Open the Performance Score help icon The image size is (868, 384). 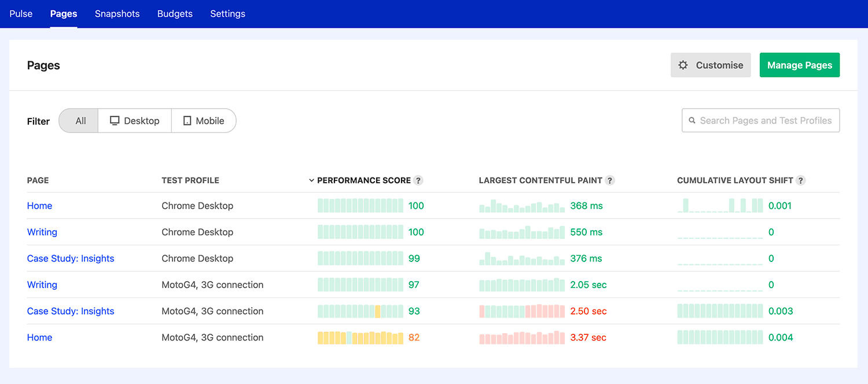point(418,180)
